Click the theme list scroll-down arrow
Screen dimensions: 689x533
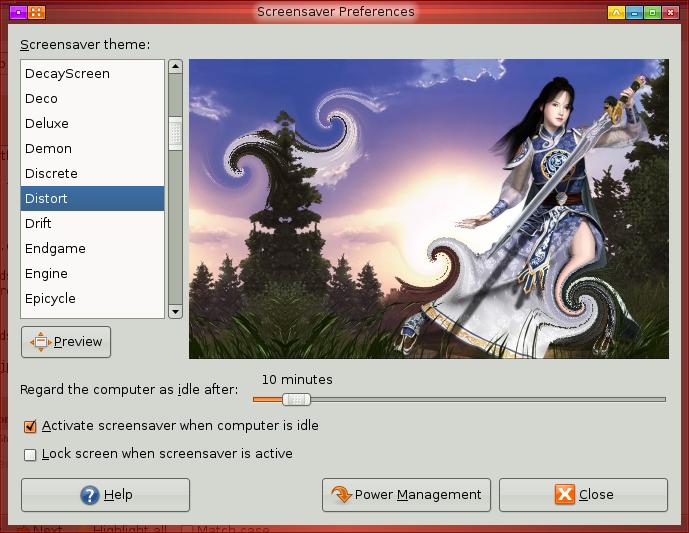tap(175, 312)
